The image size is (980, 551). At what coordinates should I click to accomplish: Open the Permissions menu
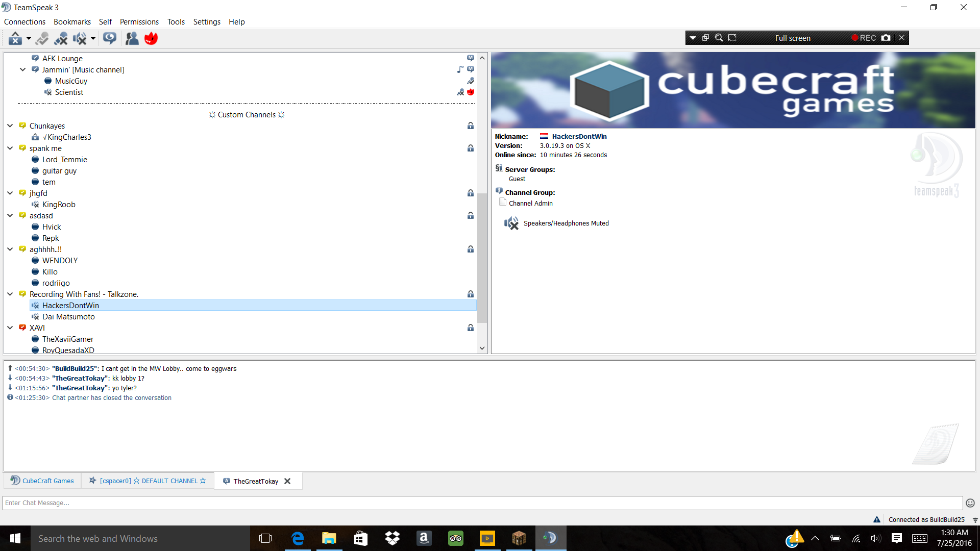click(x=139, y=22)
